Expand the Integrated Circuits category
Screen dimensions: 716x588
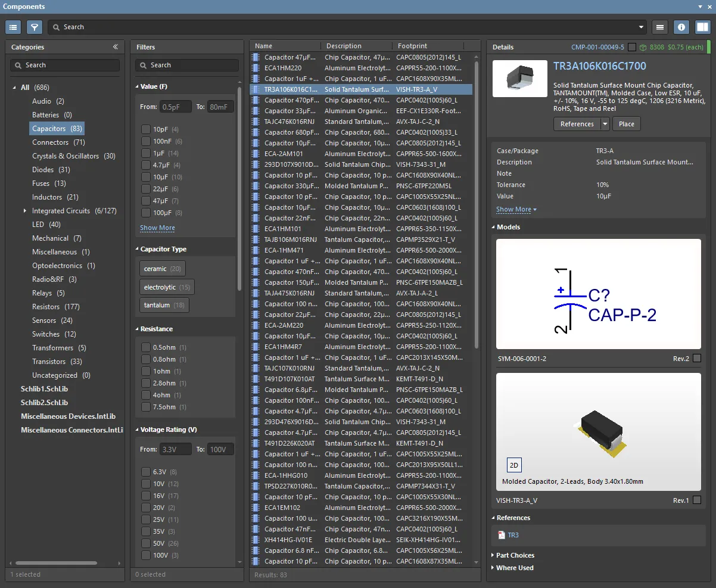25,211
